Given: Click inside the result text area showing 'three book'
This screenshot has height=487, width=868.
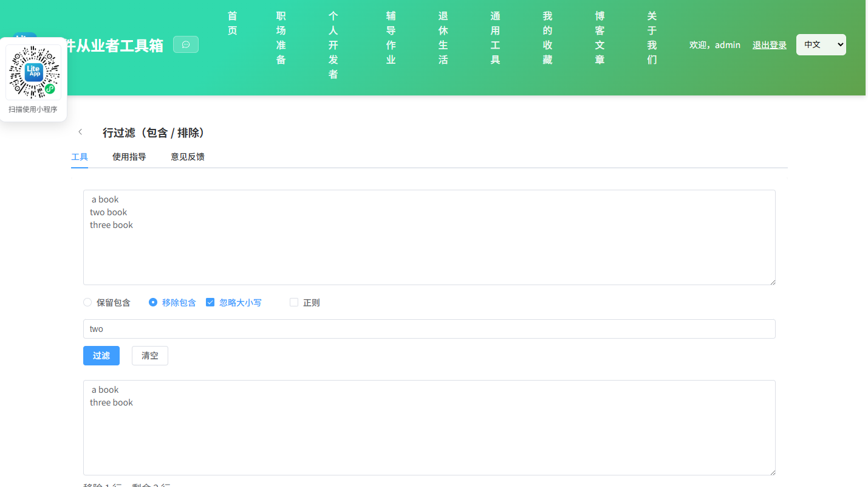Looking at the screenshot, I should coord(429,427).
